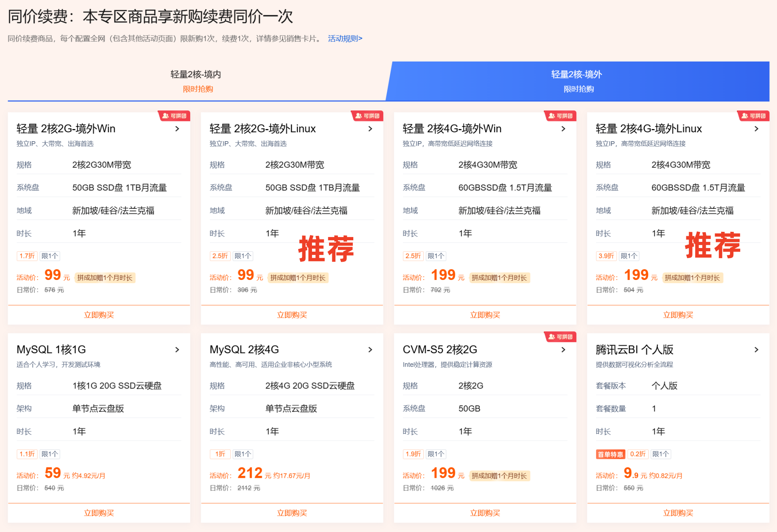
Task: Buy MySQL 1核1G with 立即购买
Action: (99, 513)
